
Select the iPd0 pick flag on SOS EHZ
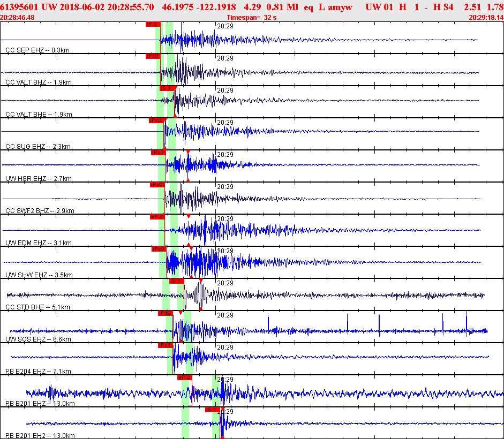point(166,313)
